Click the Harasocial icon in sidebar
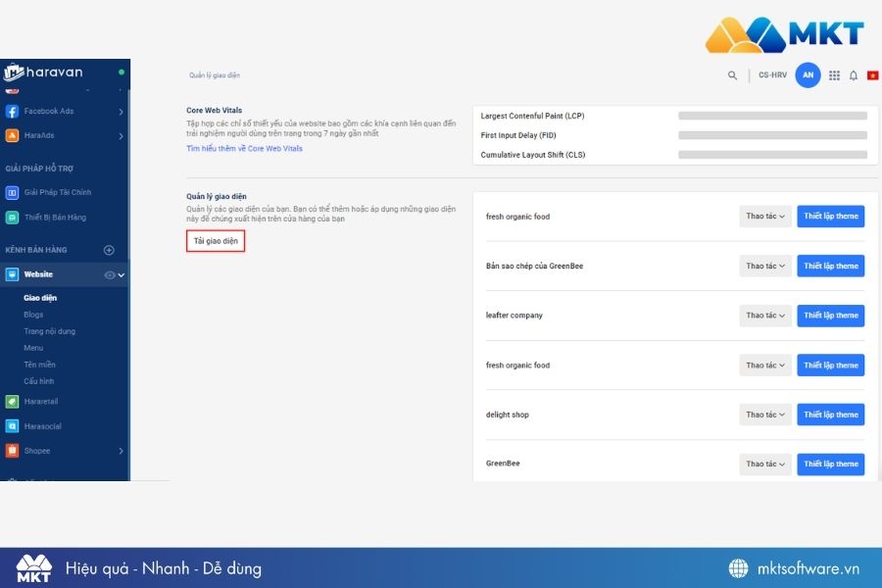 (x=12, y=426)
